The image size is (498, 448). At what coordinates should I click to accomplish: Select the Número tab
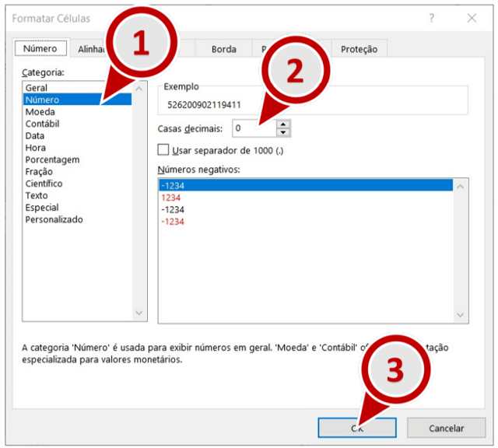click(40, 48)
